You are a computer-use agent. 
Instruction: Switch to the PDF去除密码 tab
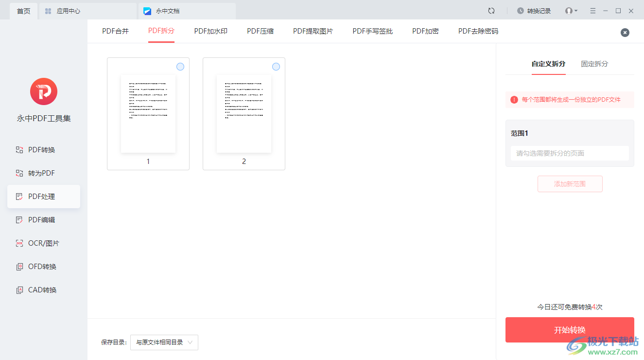[478, 31]
